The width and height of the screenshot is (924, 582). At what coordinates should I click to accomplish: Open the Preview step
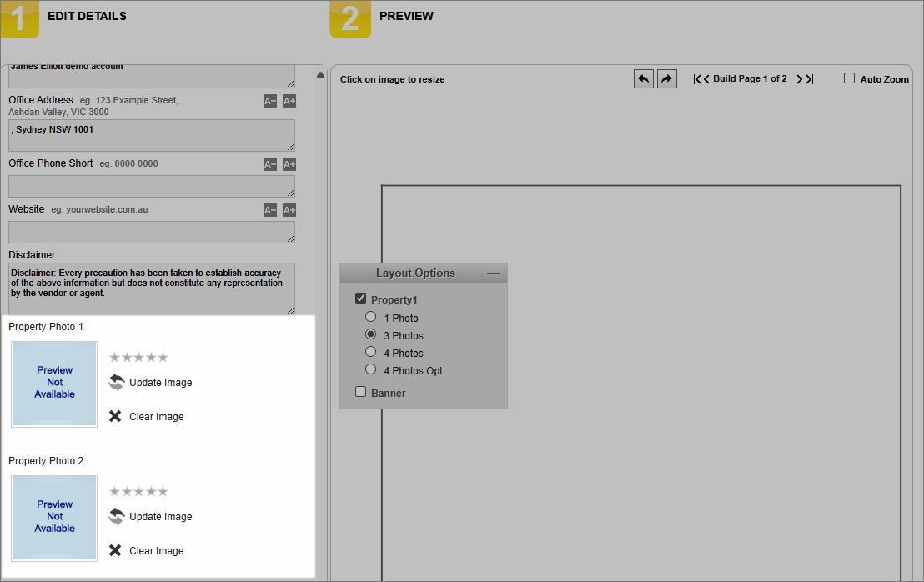pos(406,17)
